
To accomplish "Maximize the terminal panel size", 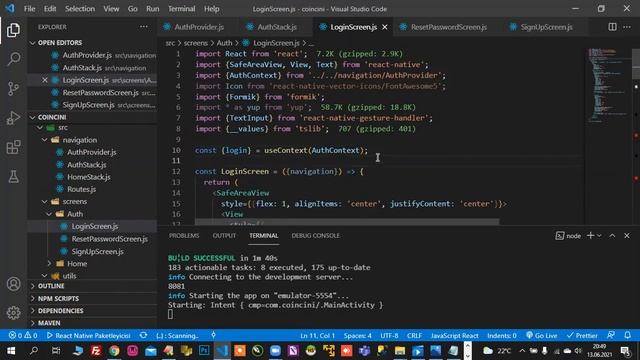I will click(x=612, y=236).
